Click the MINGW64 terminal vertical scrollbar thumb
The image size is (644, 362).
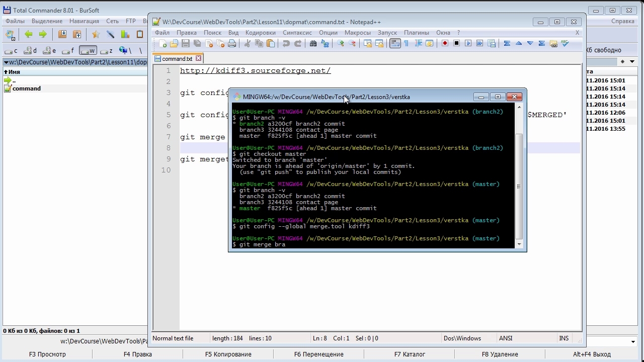[x=520, y=187]
